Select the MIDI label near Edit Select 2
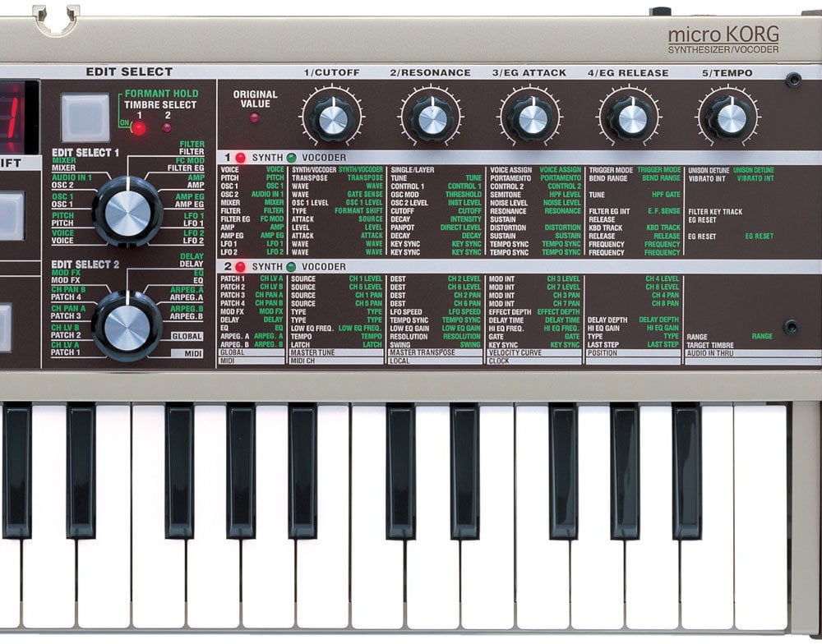822x644 pixels. coord(190,353)
